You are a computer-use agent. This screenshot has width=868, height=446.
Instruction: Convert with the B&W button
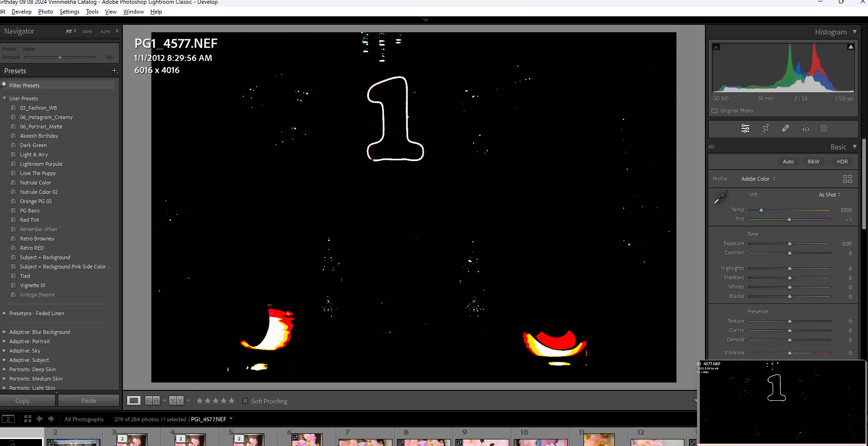coord(813,162)
